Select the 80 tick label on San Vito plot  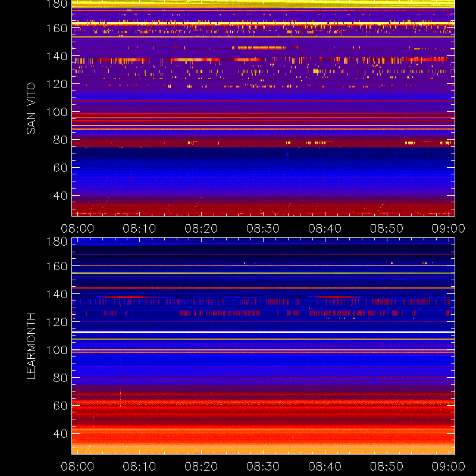pyautogui.click(x=60, y=140)
